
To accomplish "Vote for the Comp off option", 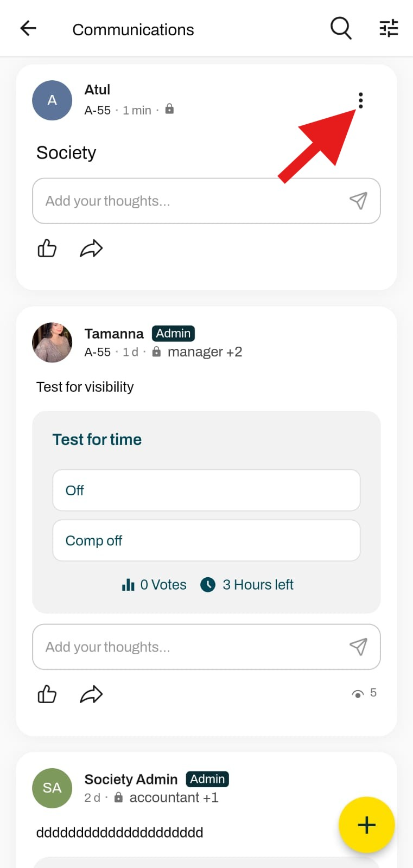I will [x=206, y=540].
